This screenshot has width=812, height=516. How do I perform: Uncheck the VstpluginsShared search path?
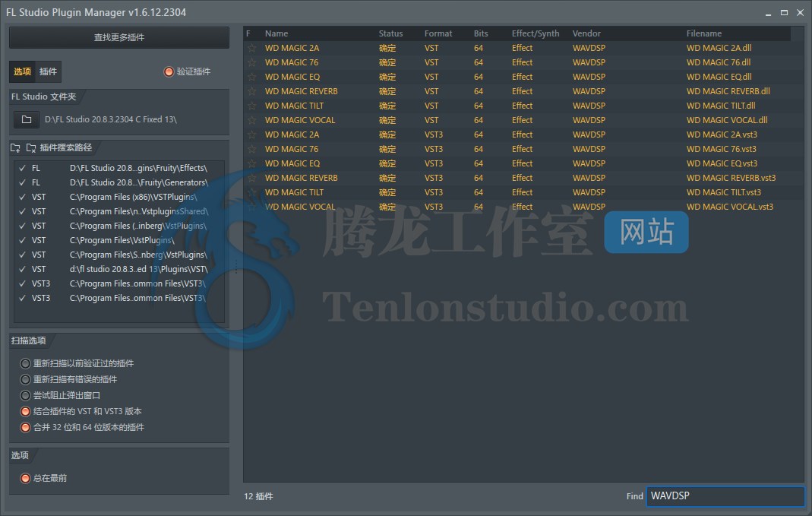click(x=22, y=211)
